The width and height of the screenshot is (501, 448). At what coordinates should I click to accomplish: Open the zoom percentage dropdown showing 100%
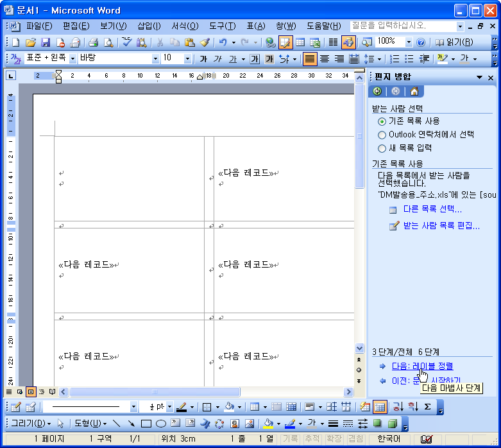coord(409,42)
